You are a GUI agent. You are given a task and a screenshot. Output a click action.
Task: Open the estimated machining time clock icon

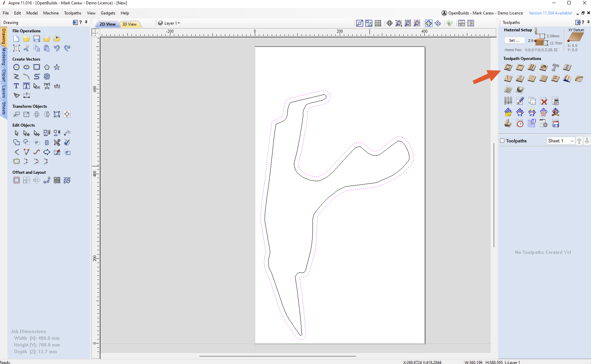pyautogui.click(x=520, y=124)
